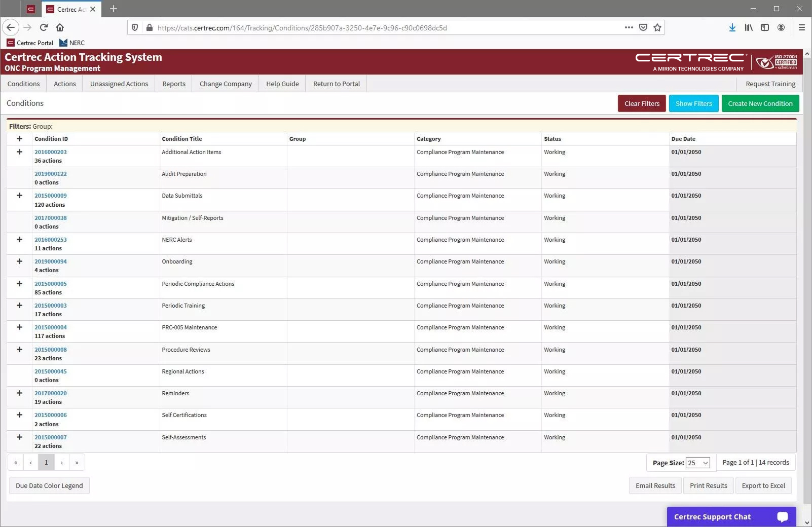Image resolution: width=812 pixels, height=527 pixels.
Task: Open the Firefox account icon
Action: click(781, 27)
